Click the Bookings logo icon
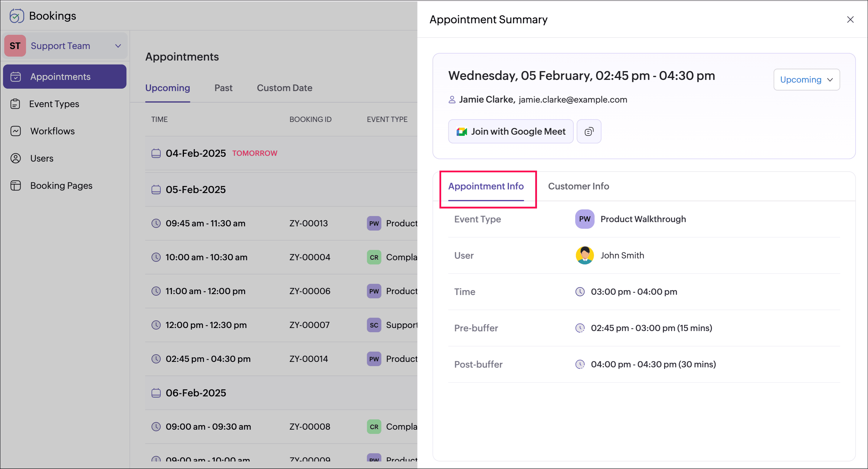Viewport: 868px width, 469px height. [17, 16]
